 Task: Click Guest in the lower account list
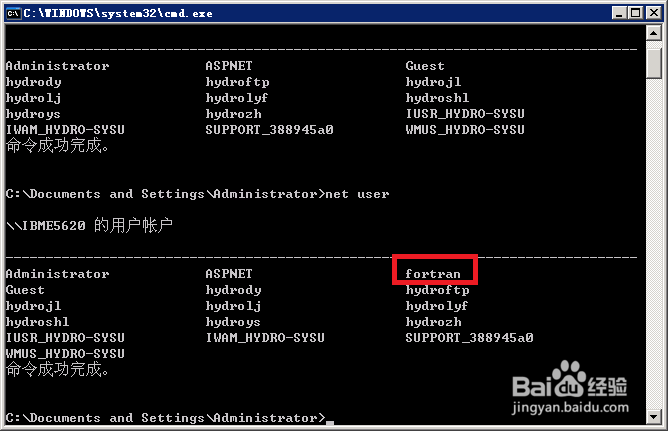click(25, 290)
